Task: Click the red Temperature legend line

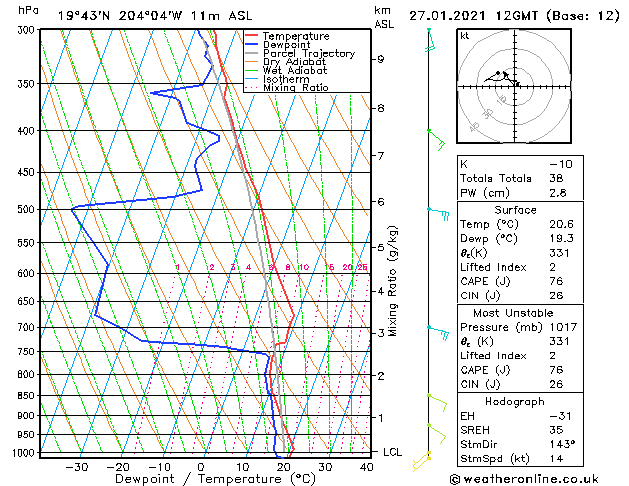Action: (x=252, y=36)
